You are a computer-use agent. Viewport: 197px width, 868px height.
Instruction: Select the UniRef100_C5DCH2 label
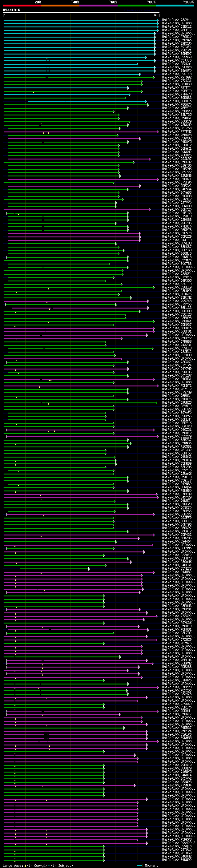pos(177,162)
